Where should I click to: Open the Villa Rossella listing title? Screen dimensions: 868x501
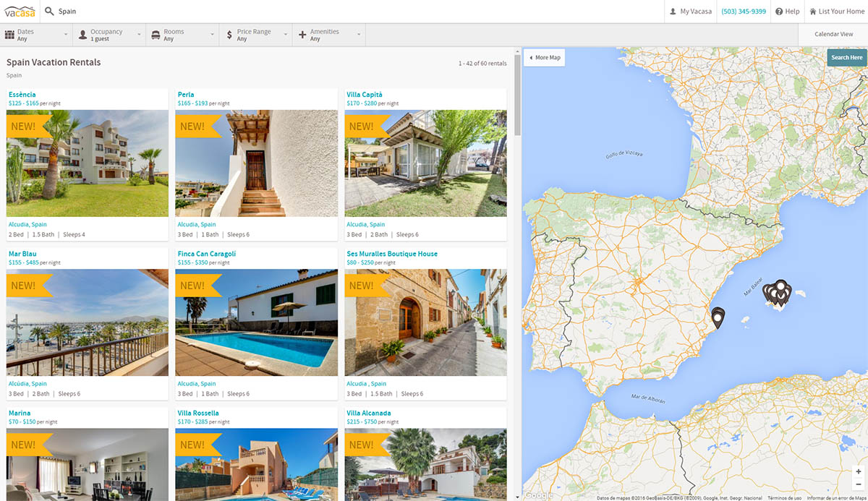click(x=198, y=414)
